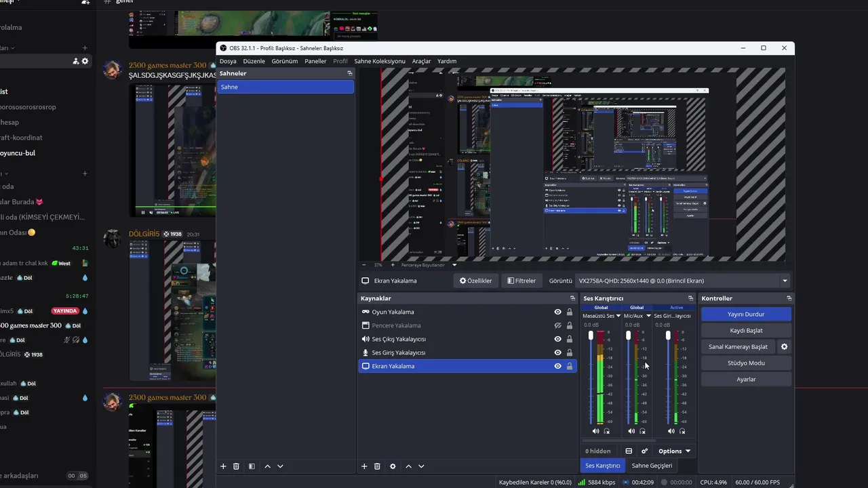This screenshot has width=868, height=488.
Task: Open scene filters icon in Sahneler toolbar
Action: (252, 466)
